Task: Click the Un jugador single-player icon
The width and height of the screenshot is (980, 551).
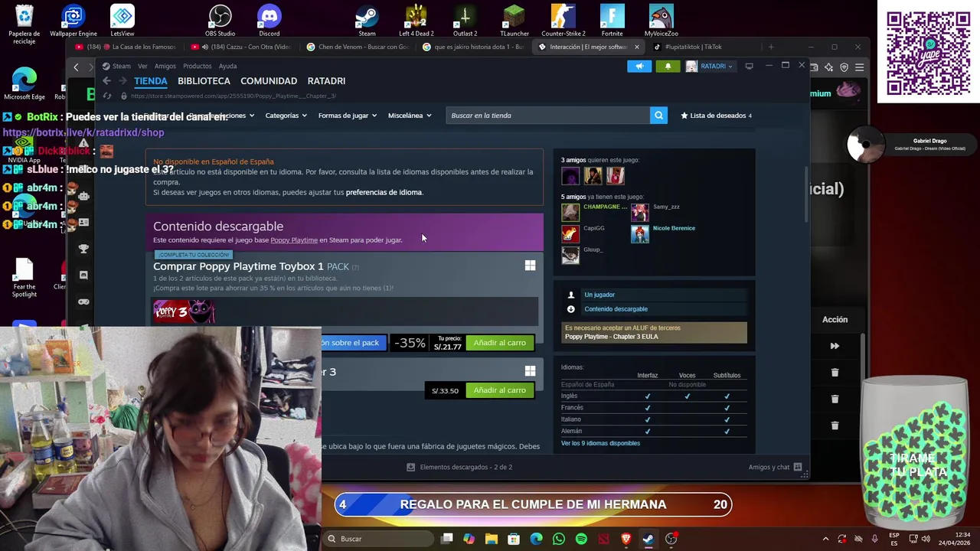Action: [570, 295]
